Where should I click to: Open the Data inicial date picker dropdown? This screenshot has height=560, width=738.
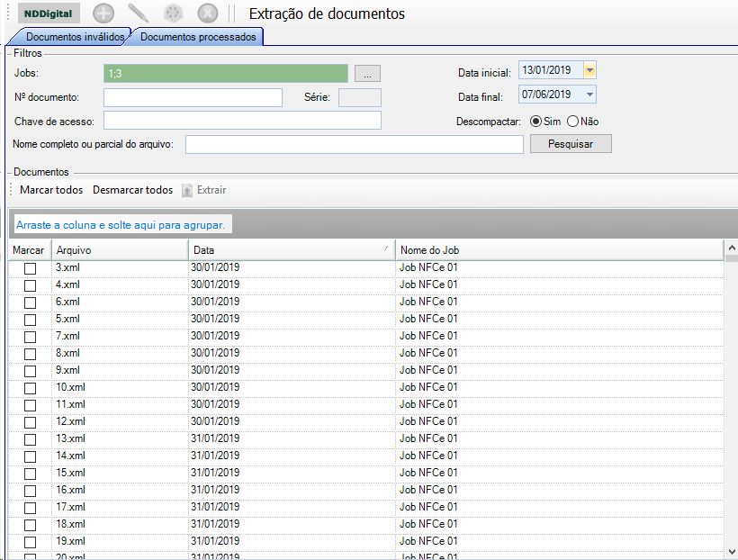tap(589, 70)
